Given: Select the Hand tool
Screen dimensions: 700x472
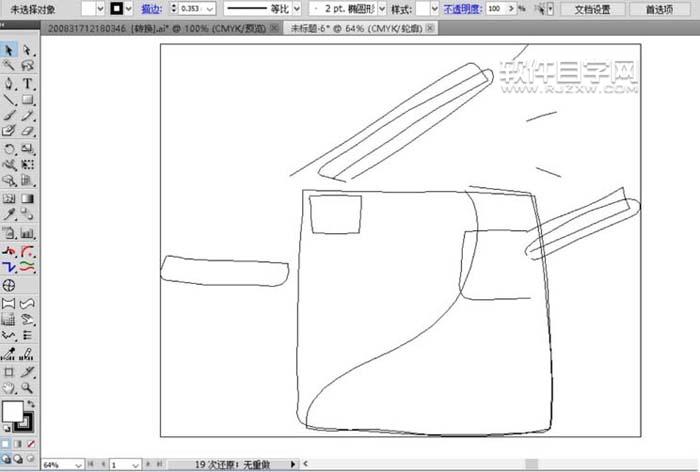Looking at the screenshot, I should coord(9,387).
